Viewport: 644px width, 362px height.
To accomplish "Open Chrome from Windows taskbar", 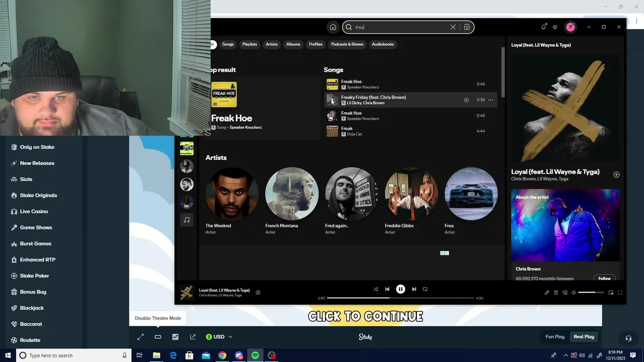I will (222, 355).
